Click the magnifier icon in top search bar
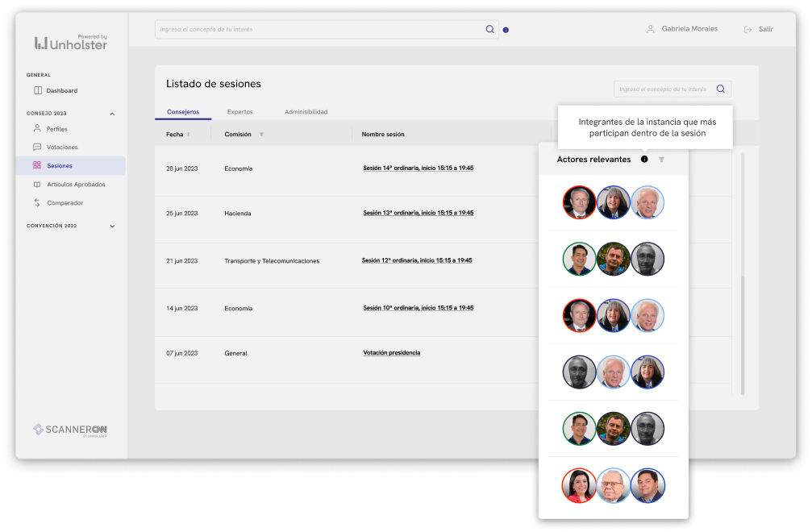 489,29
